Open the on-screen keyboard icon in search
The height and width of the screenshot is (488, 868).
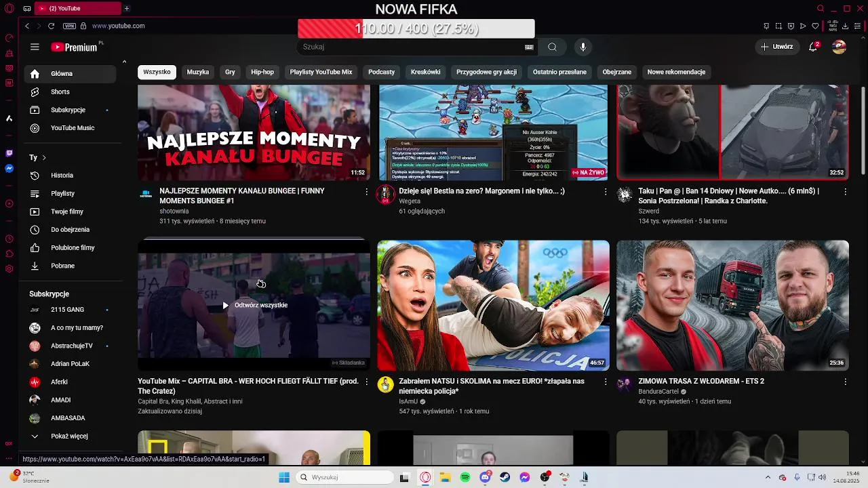(x=529, y=47)
